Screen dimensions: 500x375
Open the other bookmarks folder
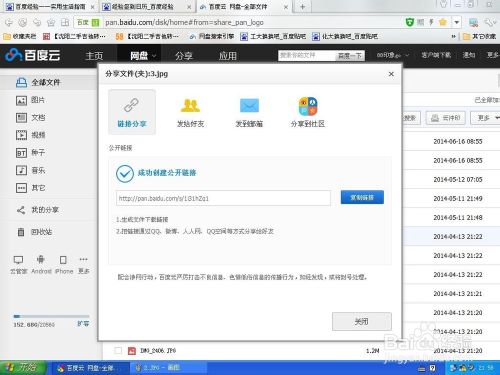479,36
